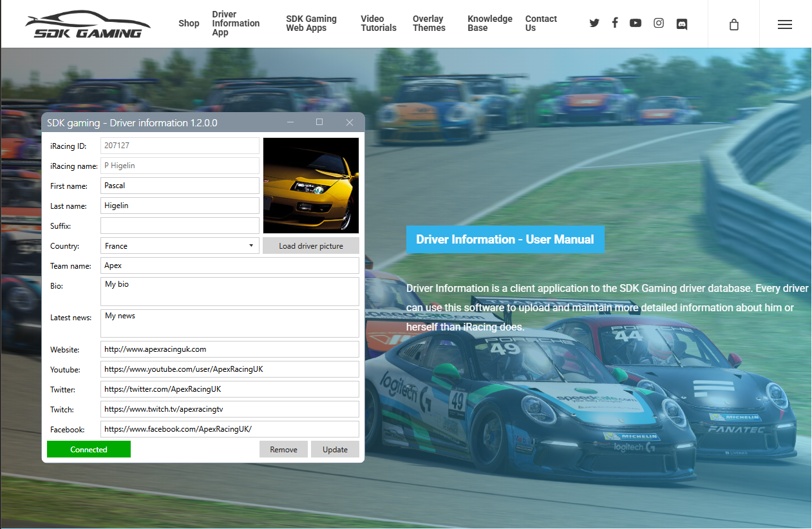Click the Remove button
Viewport: 812px width, 529px height.
click(283, 449)
